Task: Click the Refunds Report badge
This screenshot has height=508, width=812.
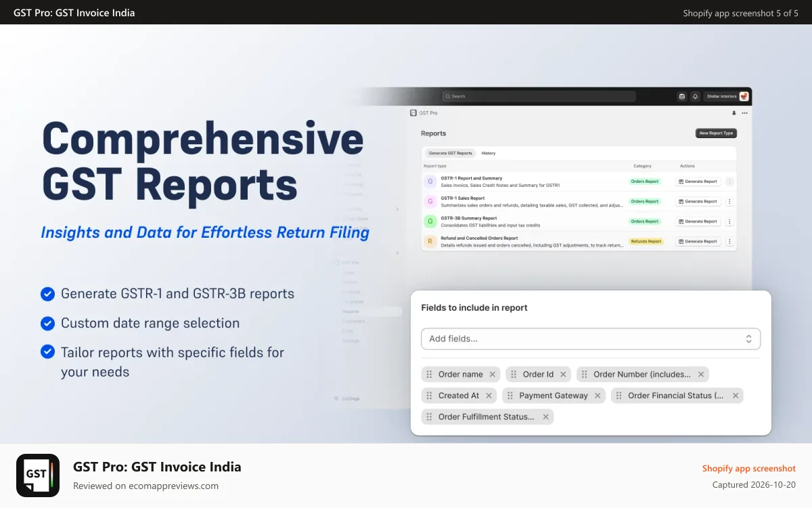Action: pos(646,241)
